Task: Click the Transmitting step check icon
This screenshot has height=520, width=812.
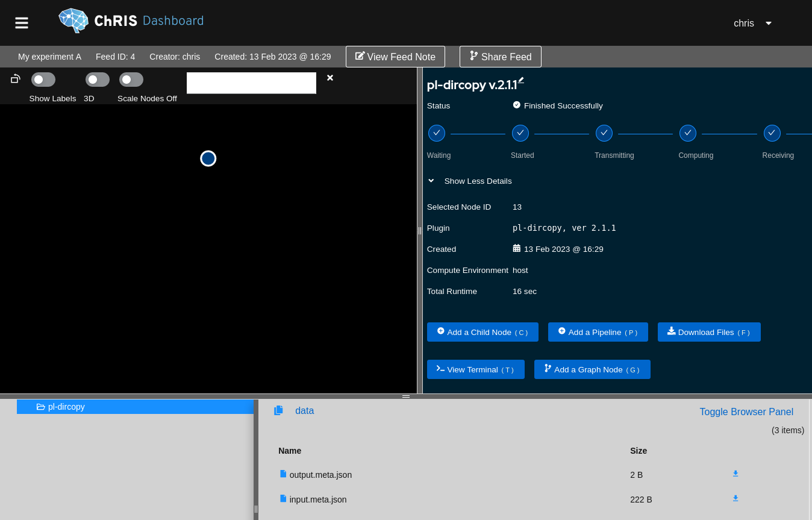Action: point(604,133)
